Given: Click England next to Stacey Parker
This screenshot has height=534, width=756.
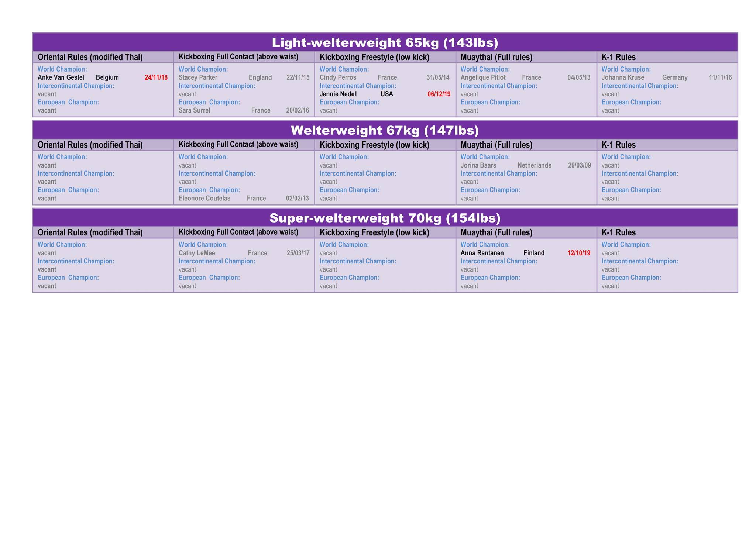Looking at the screenshot, I should 260,77.
